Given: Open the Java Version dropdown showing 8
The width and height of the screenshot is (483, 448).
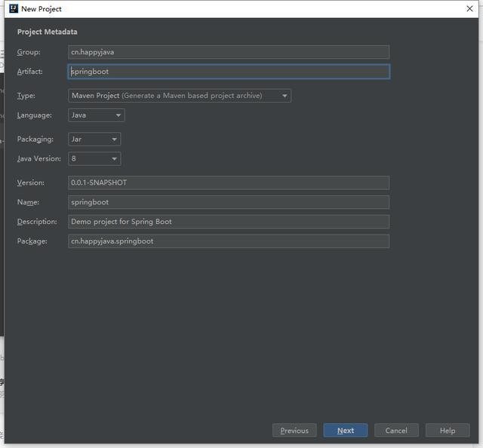Looking at the screenshot, I should (94, 158).
